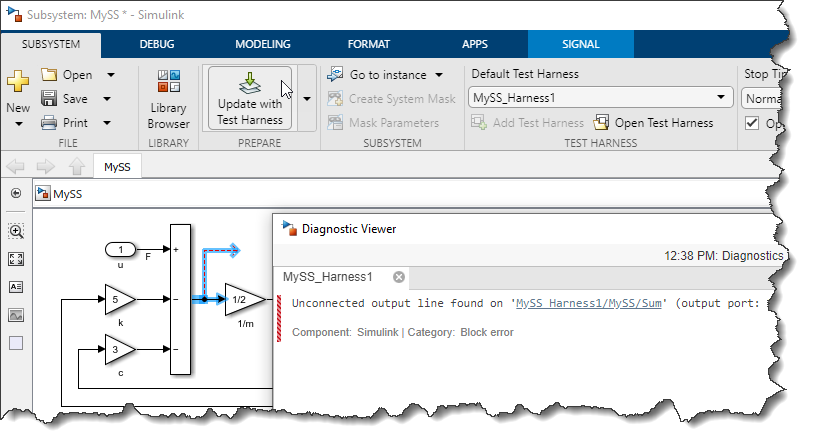This screenshot has width=813, height=445.
Task: Click the New model icon
Action: point(18,83)
